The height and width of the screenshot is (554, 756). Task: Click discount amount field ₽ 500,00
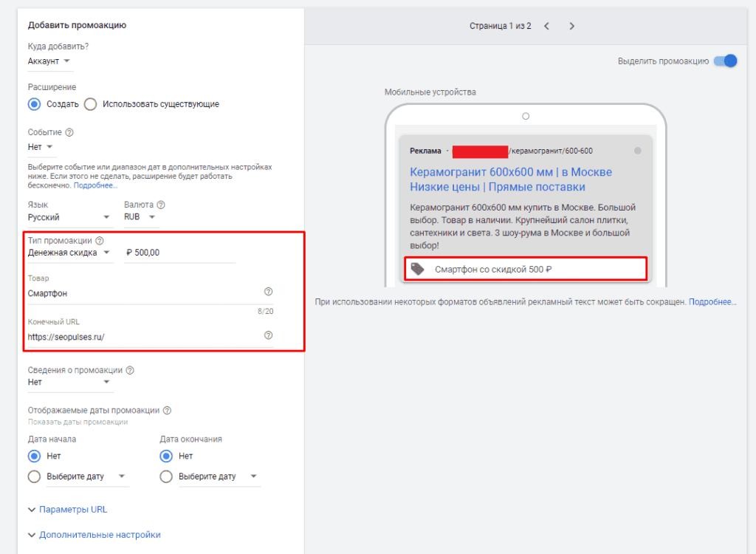(179, 253)
